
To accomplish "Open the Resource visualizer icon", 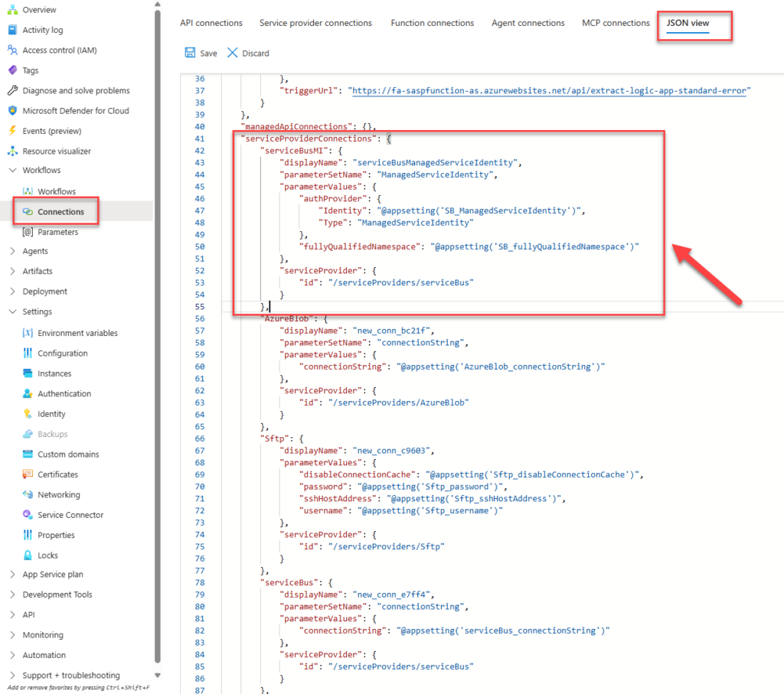I will coord(12,151).
